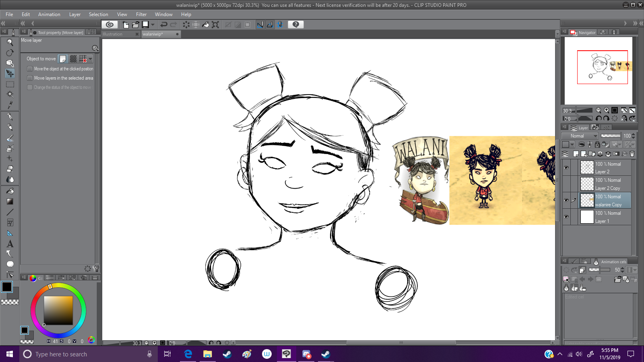
Task: Show the hidden Layer 2 Copy layer
Action: pos(566,184)
